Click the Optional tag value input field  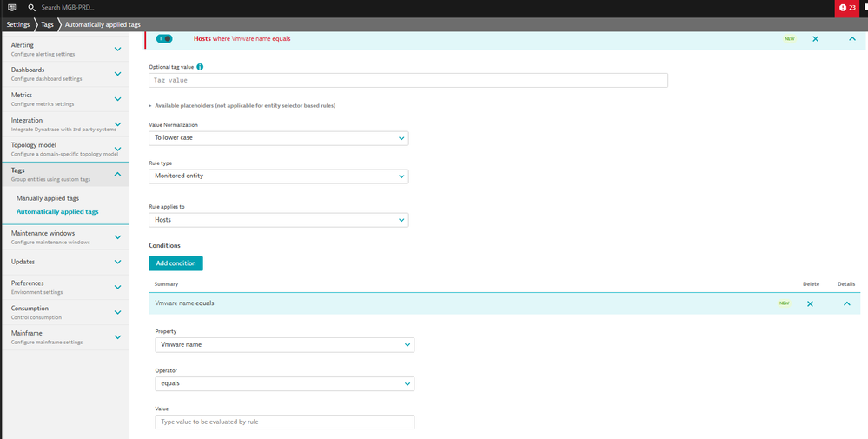(x=407, y=80)
